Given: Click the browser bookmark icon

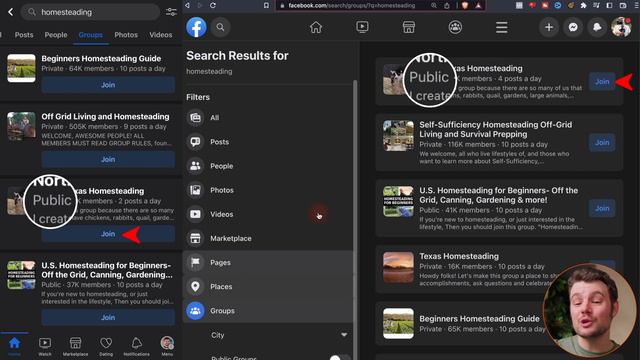Looking at the screenshot, I should [266, 5].
